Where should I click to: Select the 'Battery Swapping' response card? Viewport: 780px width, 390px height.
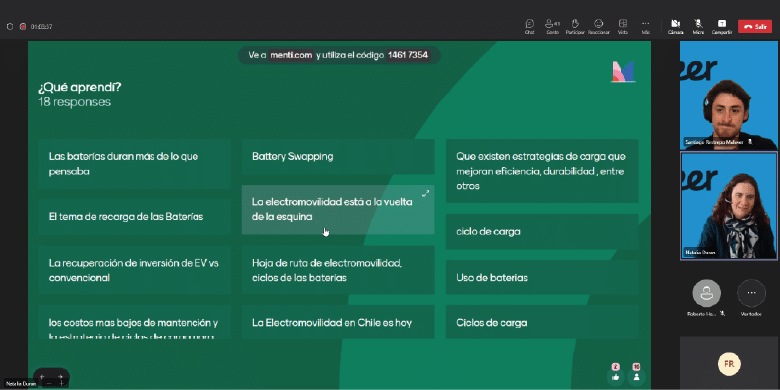[338, 156]
